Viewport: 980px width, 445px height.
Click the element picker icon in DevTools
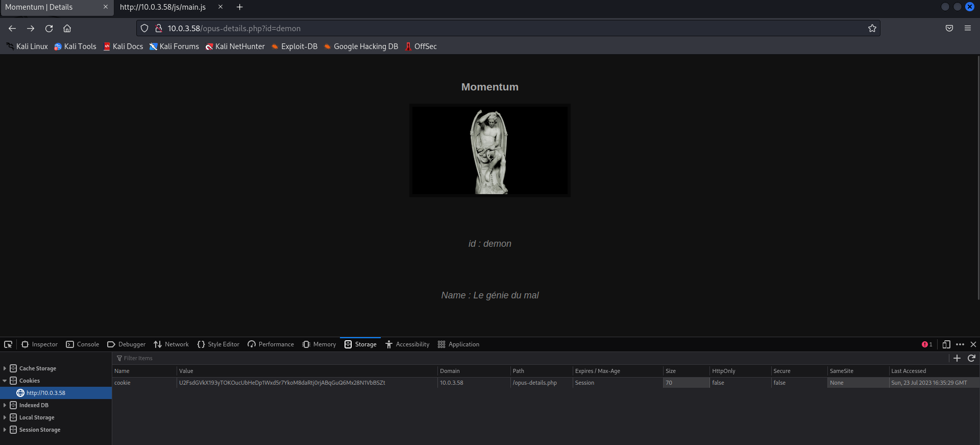click(x=8, y=344)
